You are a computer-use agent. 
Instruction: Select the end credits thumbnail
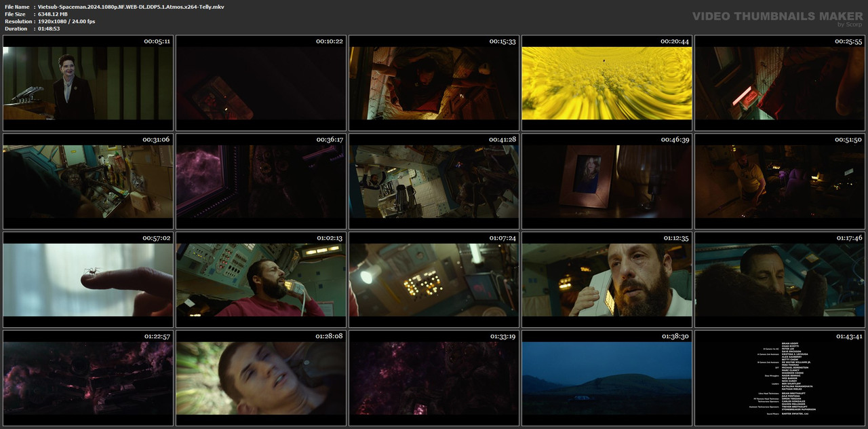pyautogui.click(x=780, y=378)
